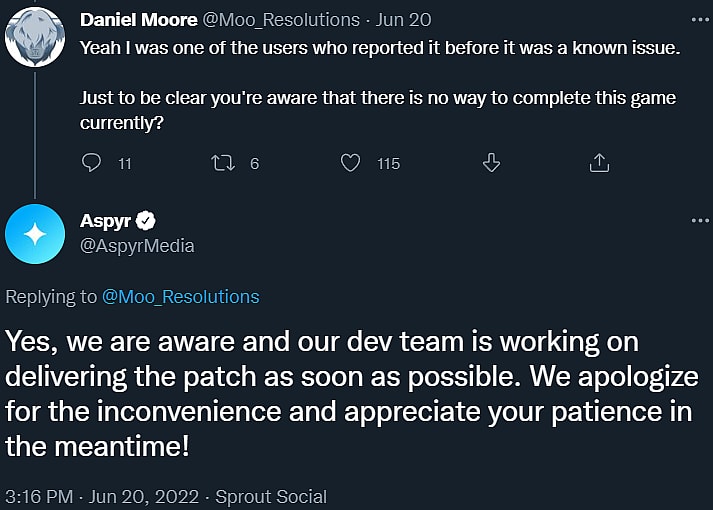Retweet Daniel Moore's tweet
The width and height of the screenshot is (713, 510).
tap(223, 163)
